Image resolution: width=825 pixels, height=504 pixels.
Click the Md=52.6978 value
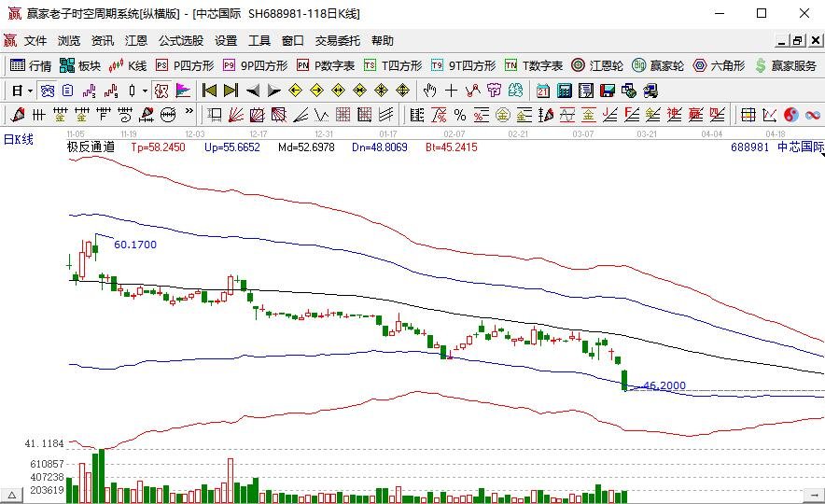pos(306,147)
